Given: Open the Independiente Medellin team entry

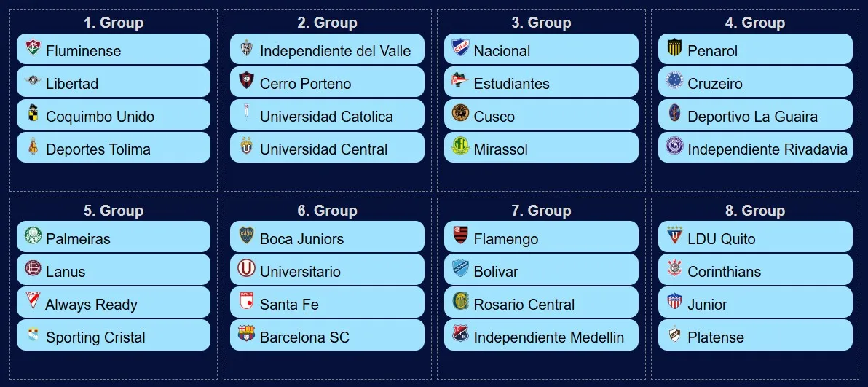Looking at the screenshot, I should [x=548, y=337].
